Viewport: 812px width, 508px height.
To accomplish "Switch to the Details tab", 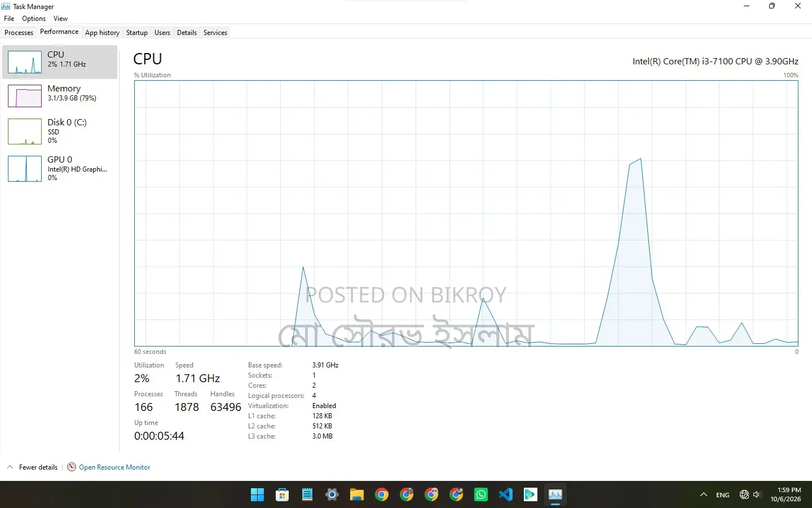I will pyautogui.click(x=187, y=33).
